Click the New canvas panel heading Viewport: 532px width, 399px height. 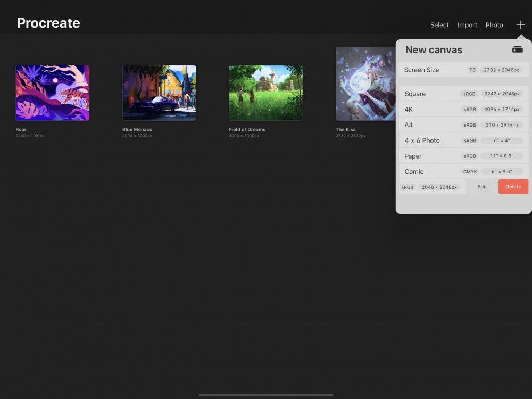(x=434, y=50)
